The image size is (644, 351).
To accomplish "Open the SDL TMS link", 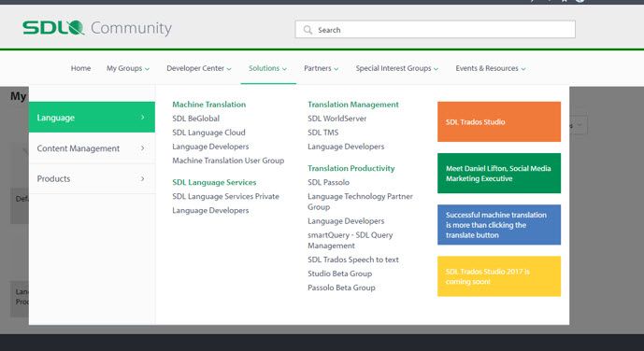I will click(x=323, y=133).
